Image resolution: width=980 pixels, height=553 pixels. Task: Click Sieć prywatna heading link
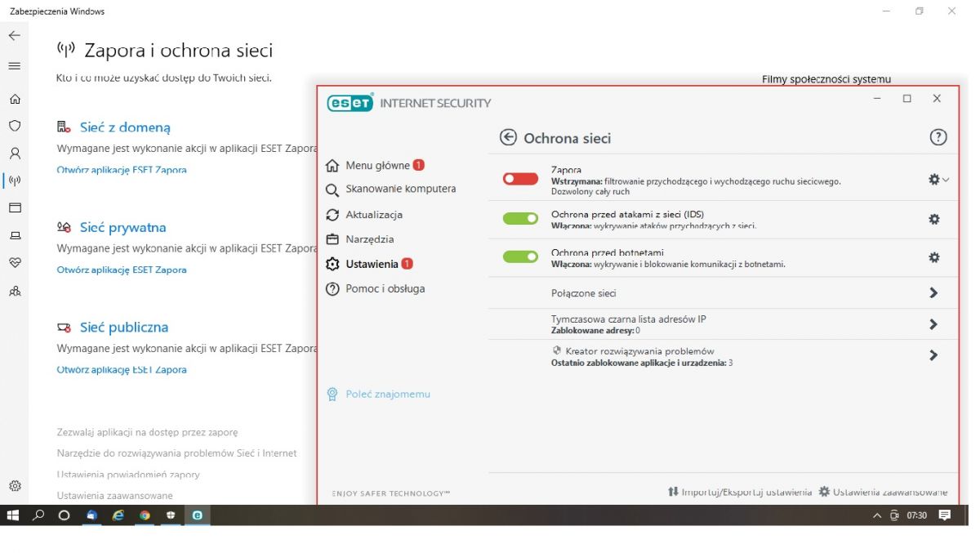(x=122, y=227)
